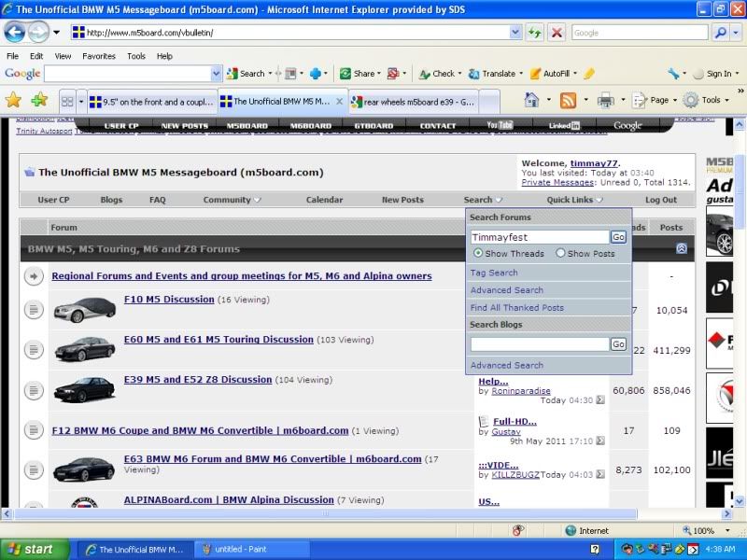Viewport: 747px width, 560px height.
Task: Click the AutoFill toolbar button
Action: [550, 74]
